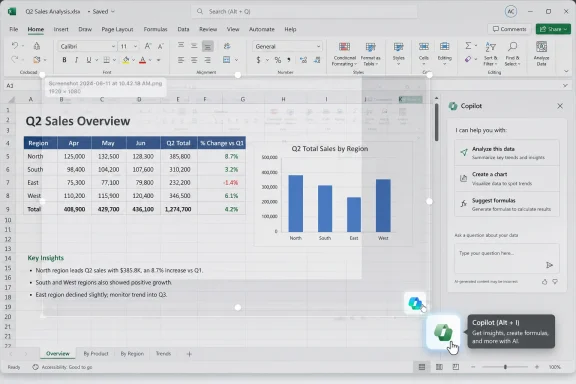This screenshot has width=576, height=384.
Task: Switch to Page Break Preview in status bar
Action: tap(456, 367)
